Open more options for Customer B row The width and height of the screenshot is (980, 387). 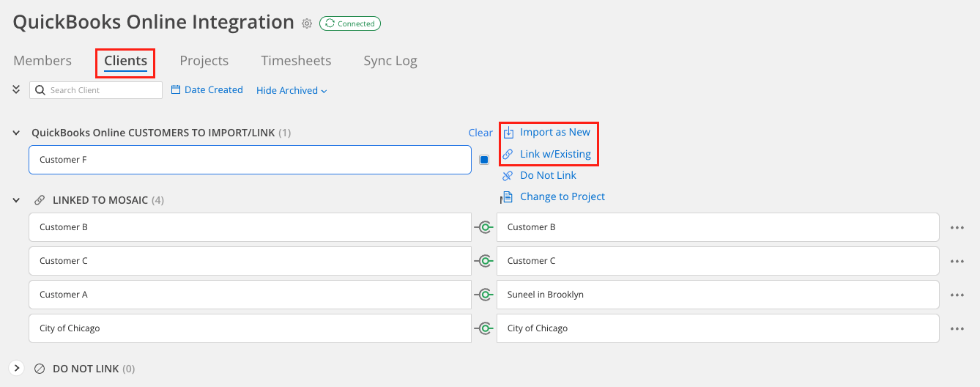[957, 227]
